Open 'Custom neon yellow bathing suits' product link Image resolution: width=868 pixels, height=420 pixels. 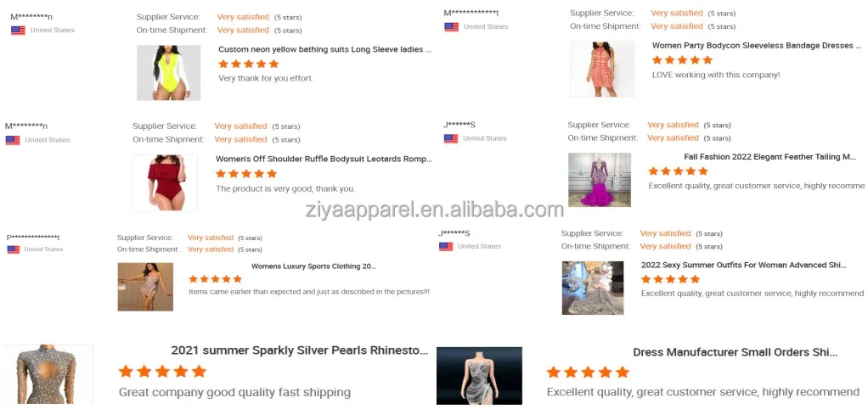325,49
